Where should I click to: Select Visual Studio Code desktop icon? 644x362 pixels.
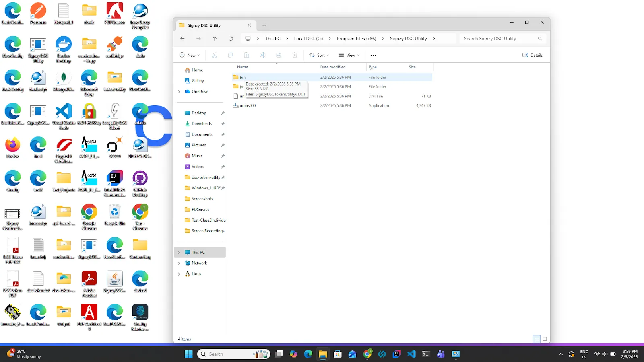coord(64,117)
